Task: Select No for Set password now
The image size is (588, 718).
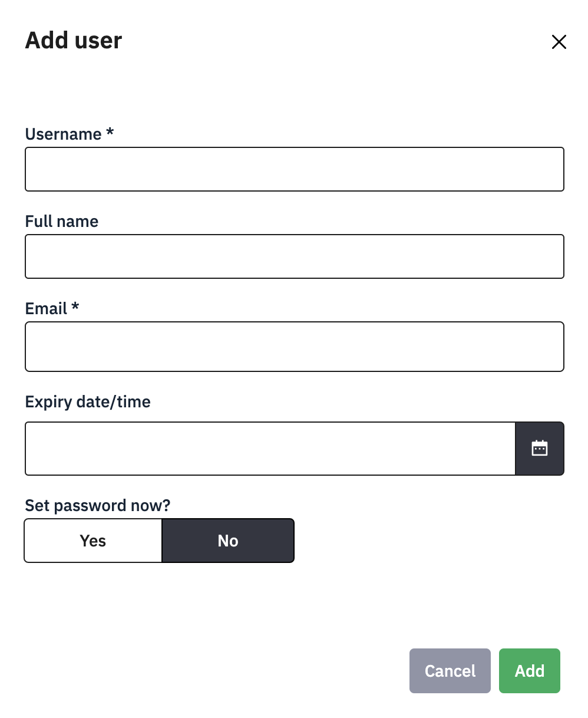Action: click(x=228, y=541)
